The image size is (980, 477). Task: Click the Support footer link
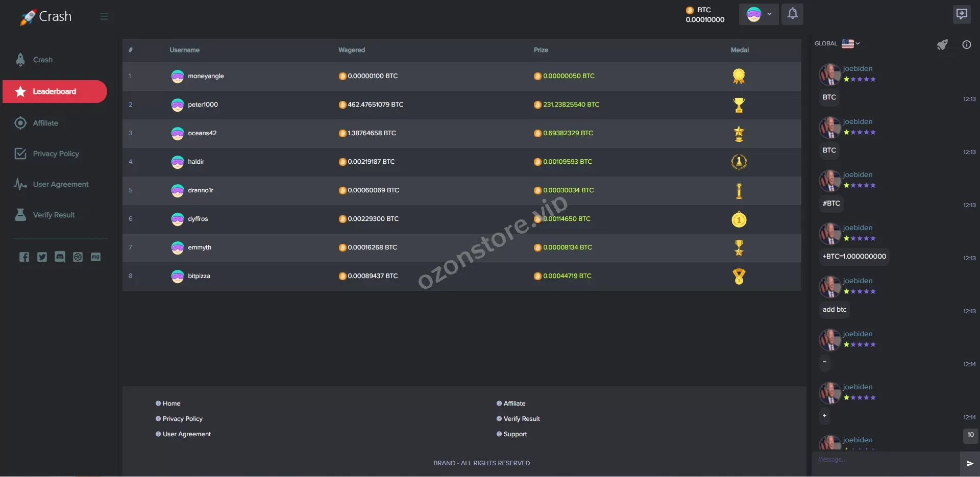pos(515,434)
